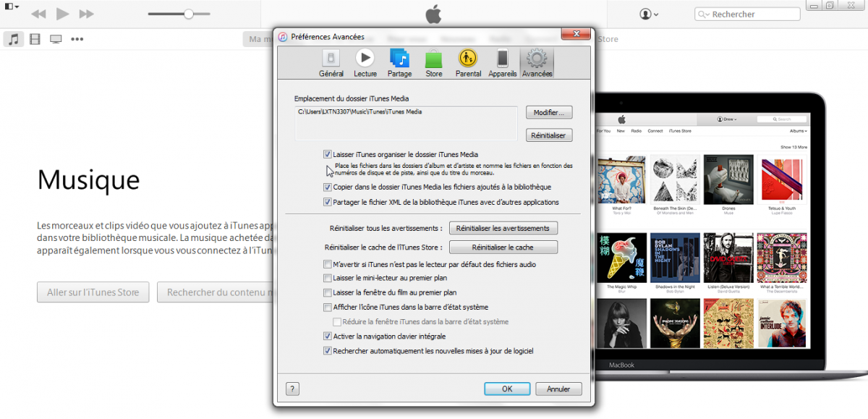Select the Store preferences tab

pos(434,63)
